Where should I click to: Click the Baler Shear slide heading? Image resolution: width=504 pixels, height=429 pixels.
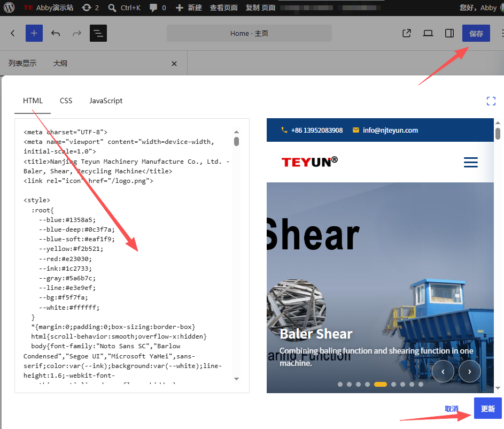[316, 334]
